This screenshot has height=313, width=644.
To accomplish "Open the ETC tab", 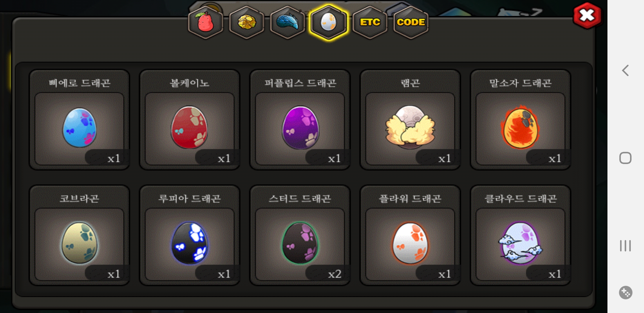I will 370,22.
